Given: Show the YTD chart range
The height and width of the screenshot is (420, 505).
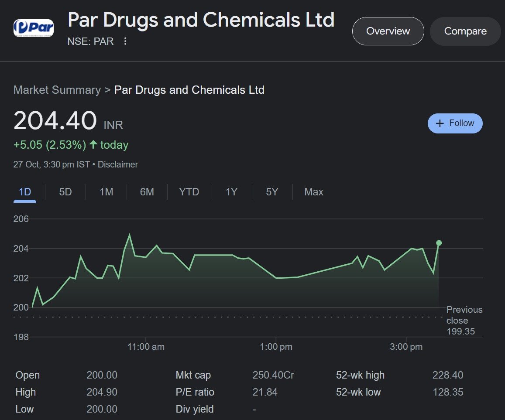Looking at the screenshot, I should pos(189,192).
